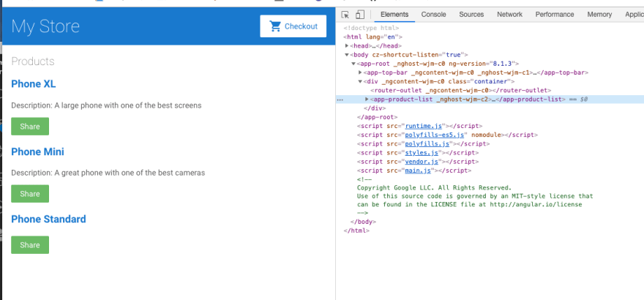The image size is (644, 300).
Task: Toggle the device toolbar icon
Action: pos(360,15)
